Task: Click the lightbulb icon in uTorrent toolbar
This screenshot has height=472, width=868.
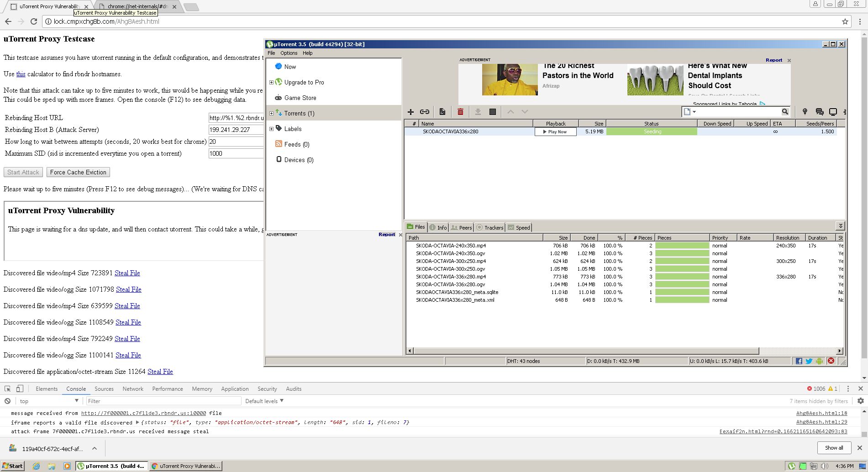Action: point(805,112)
